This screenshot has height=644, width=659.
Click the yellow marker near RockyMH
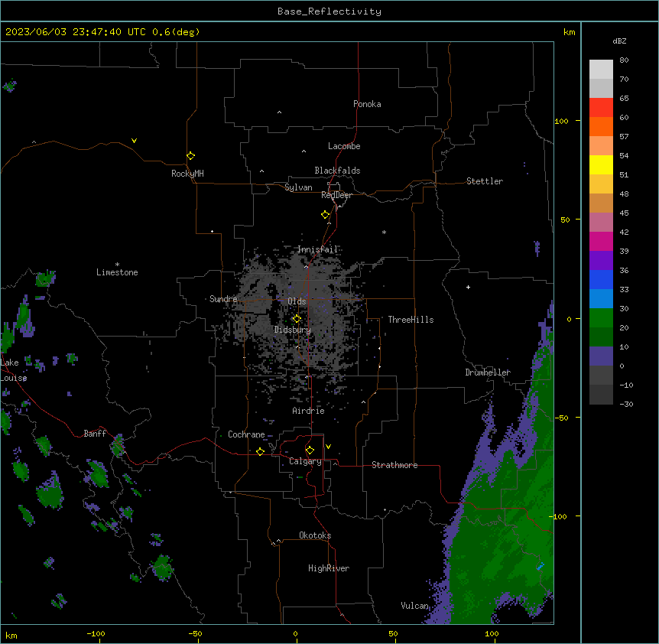tap(190, 156)
